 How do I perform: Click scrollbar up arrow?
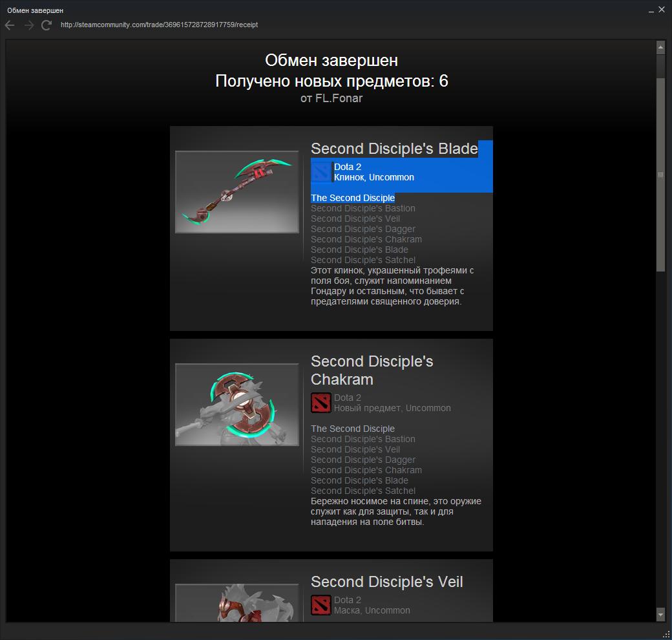(x=660, y=47)
